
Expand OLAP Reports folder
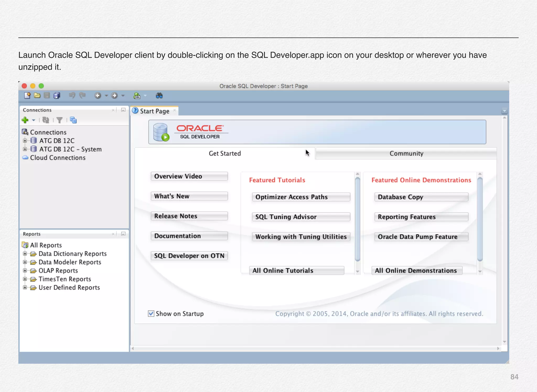coord(25,270)
